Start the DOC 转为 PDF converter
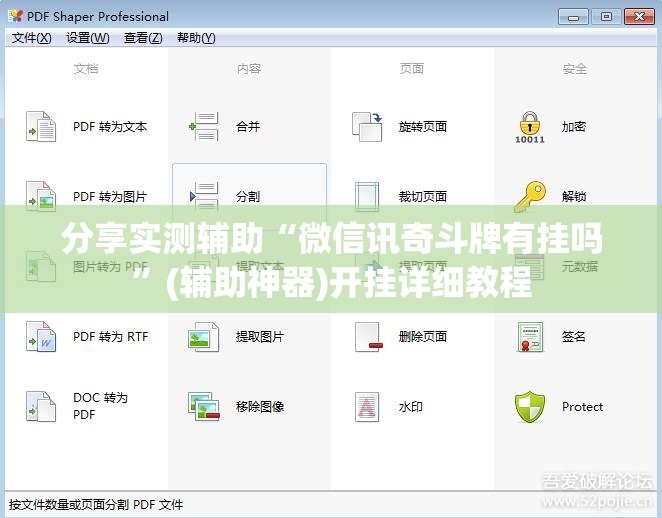Image resolution: width=662 pixels, height=518 pixels. pyautogui.click(x=77, y=406)
